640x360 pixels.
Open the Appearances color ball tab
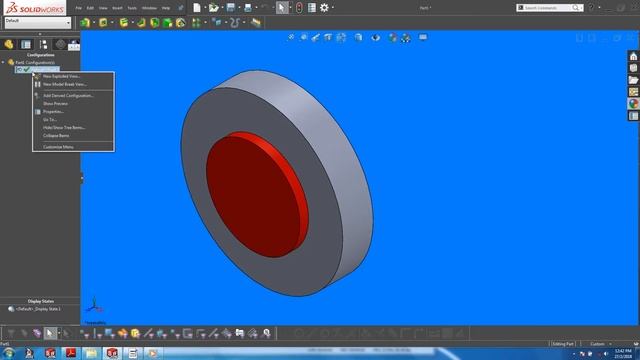point(633,104)
